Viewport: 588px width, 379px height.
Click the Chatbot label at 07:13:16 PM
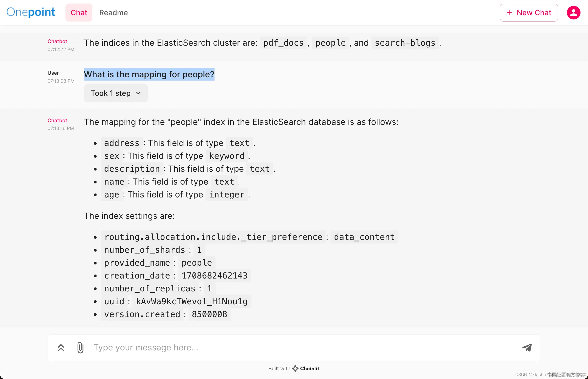coord(57,120)
